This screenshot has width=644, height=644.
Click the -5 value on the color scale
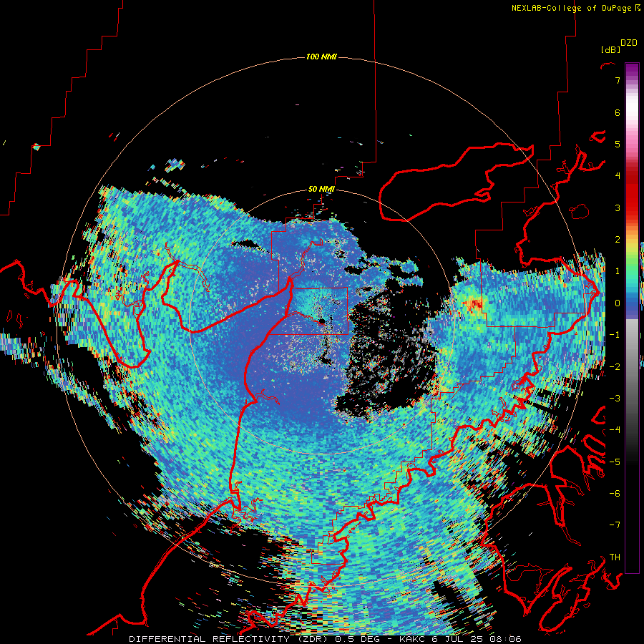click(615, 462)
